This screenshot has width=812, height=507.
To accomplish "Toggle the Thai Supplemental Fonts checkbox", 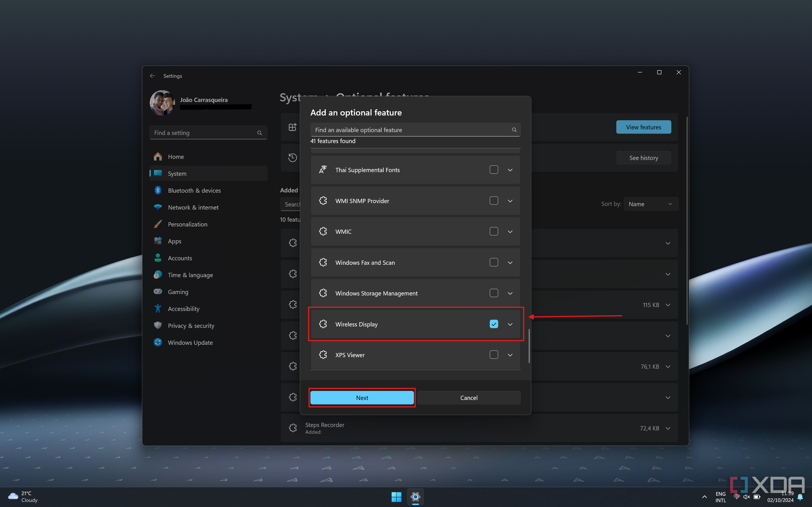I will pos(493,169).
